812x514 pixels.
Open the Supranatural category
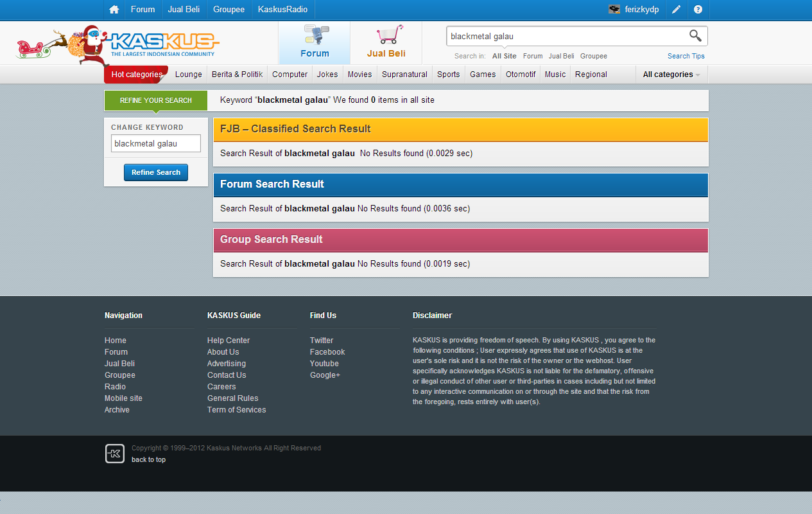404,75
